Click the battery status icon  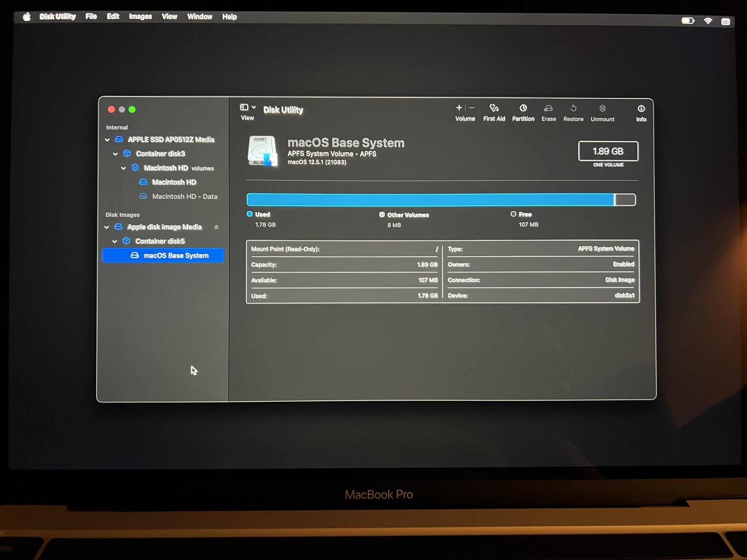click(x=688, y=21)
